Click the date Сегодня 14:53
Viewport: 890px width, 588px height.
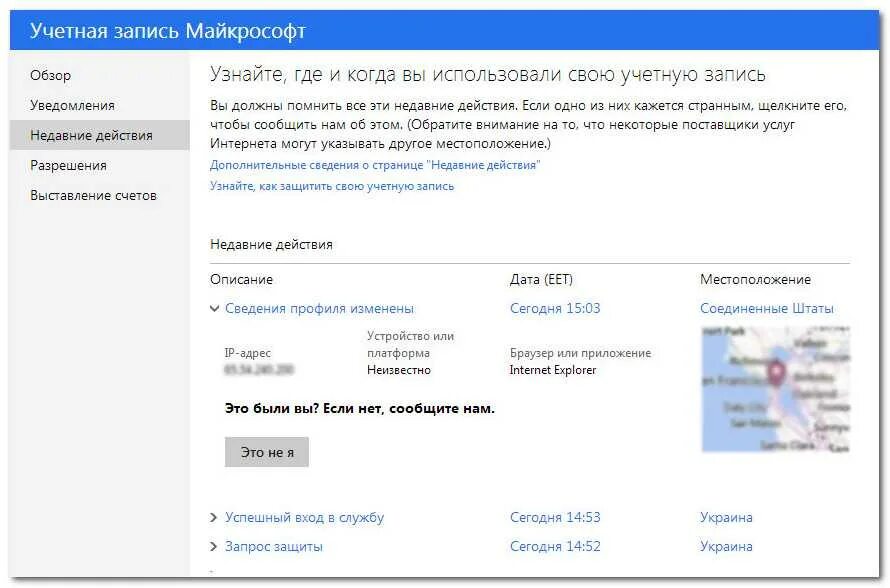tap(555, 518)
